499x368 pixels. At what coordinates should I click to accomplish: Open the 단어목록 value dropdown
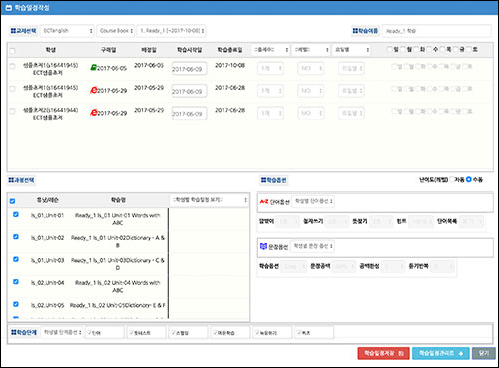coord(471,221)
